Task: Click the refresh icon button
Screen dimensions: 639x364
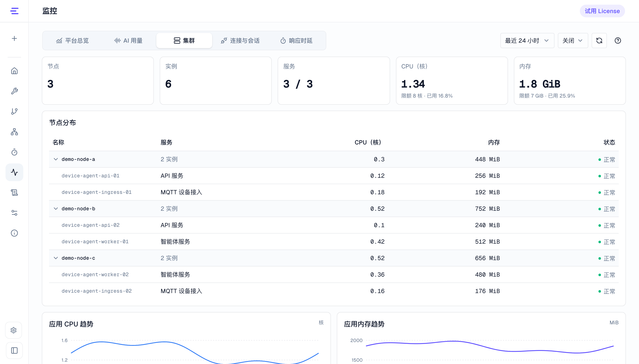Action: coord(599,41)
